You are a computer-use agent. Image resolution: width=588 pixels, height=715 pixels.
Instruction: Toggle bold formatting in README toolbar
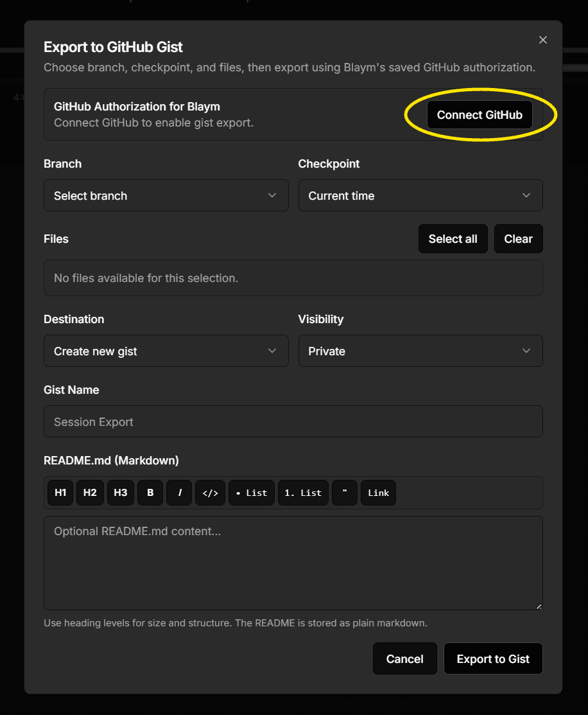pyautogui.click(x=150, y=493)
